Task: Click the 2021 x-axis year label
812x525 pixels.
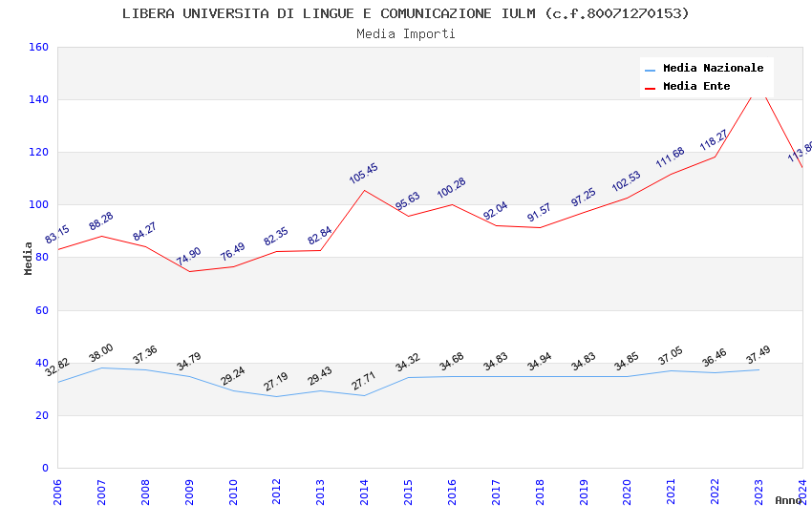Action: 672,492
